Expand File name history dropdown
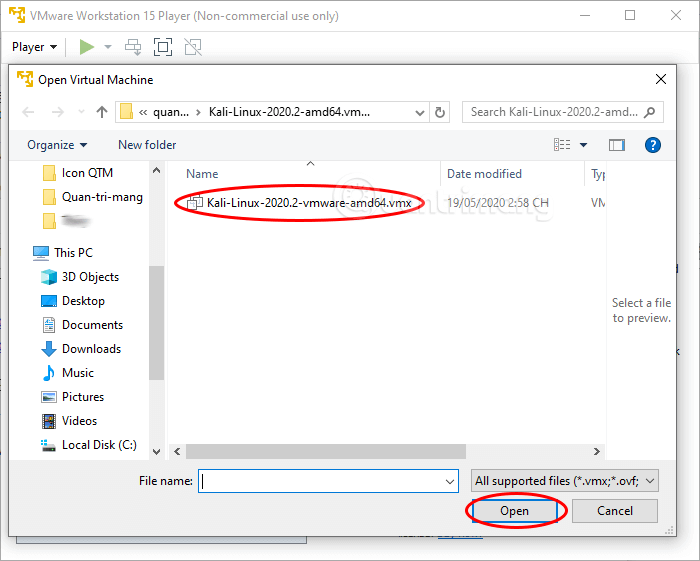Image resolution: width=700 pixels, height=561 pixels. [x=450, y=482]
